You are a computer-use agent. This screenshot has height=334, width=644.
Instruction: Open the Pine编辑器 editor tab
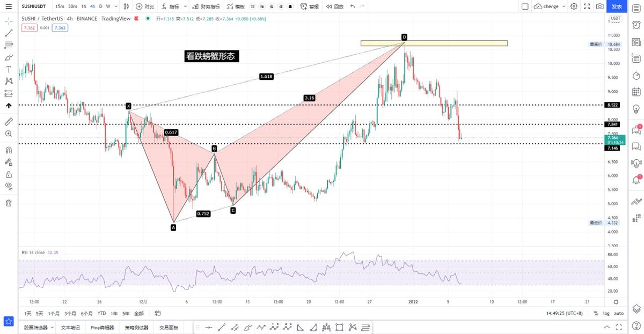click(x=103, y=327)
